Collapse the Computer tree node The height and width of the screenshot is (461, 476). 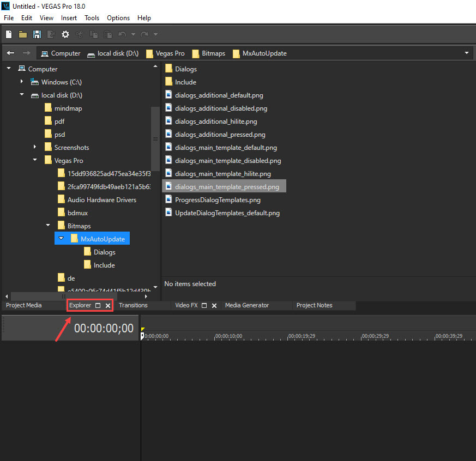9,68
